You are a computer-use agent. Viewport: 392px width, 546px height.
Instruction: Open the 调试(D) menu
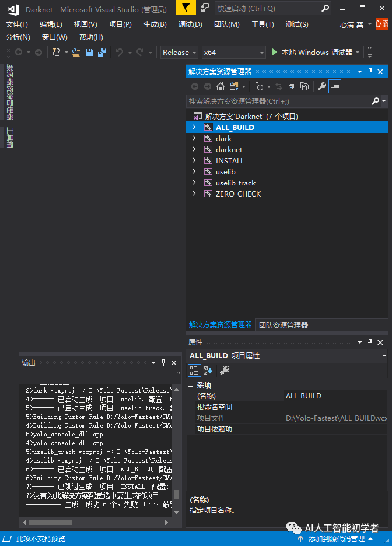pyautogui.click(x=190, y=24)
